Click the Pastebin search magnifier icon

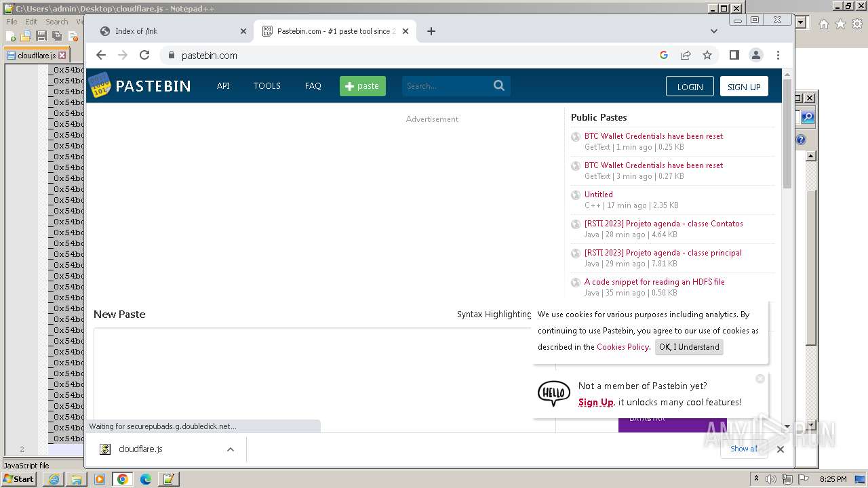(499, 85)
